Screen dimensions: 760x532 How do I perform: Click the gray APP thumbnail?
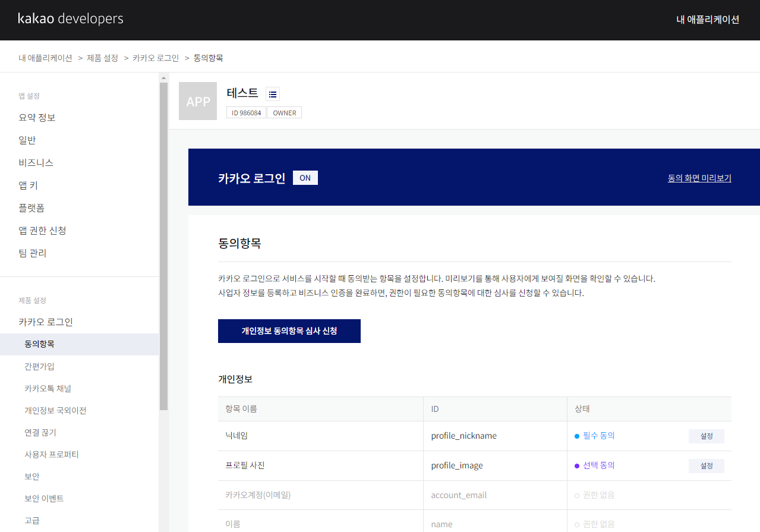click(x=198, y=101)
